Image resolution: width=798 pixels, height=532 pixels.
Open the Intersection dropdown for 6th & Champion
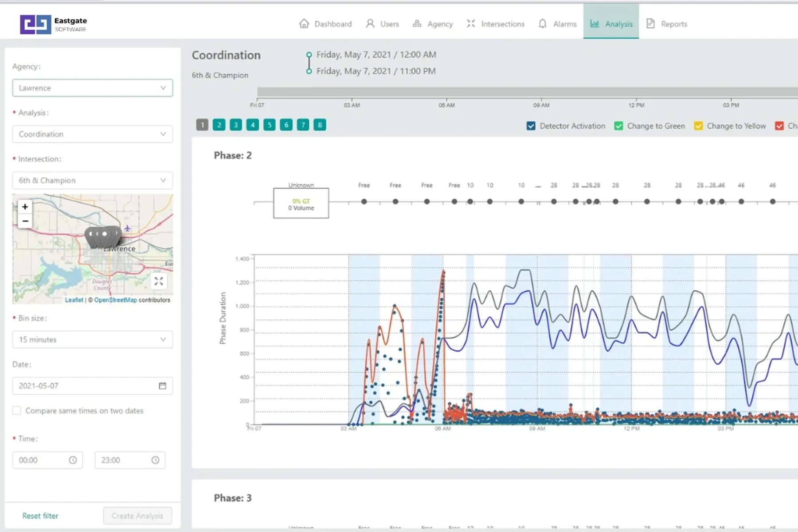point(92,180)
